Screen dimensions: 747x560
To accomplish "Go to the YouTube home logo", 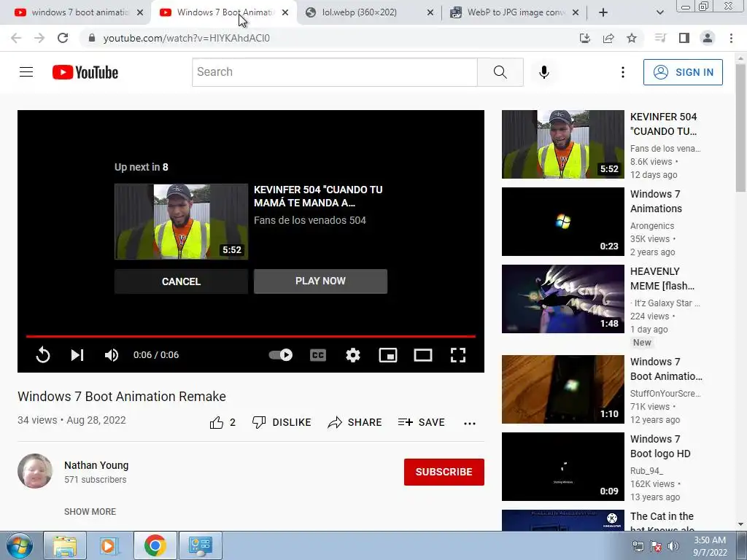I will 85,72.
